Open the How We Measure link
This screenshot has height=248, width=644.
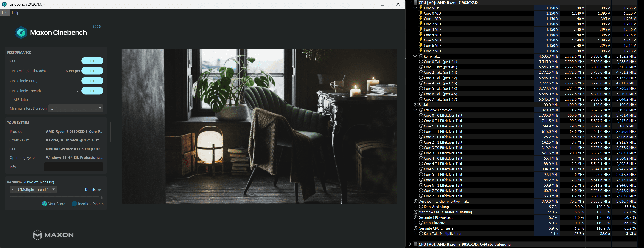39,182
